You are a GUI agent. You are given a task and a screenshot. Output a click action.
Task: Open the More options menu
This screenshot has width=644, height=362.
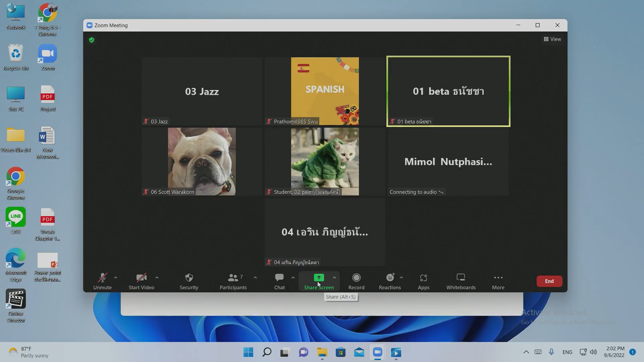click(x=498, y=281)
